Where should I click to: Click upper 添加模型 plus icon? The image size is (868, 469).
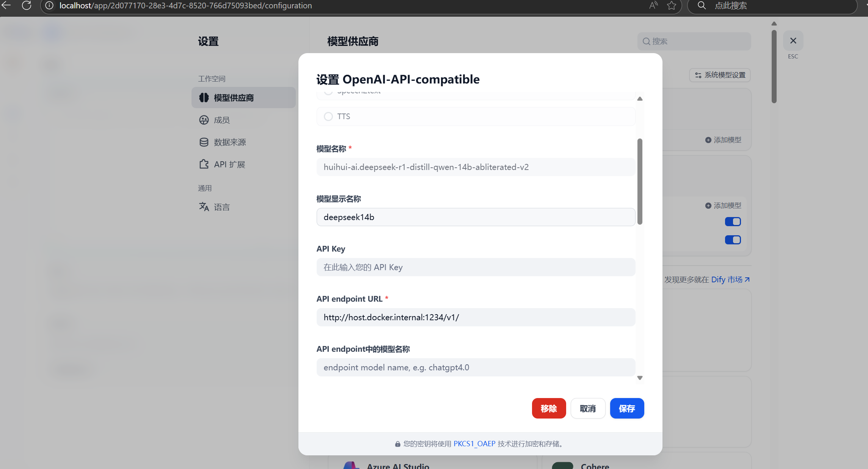708,140
